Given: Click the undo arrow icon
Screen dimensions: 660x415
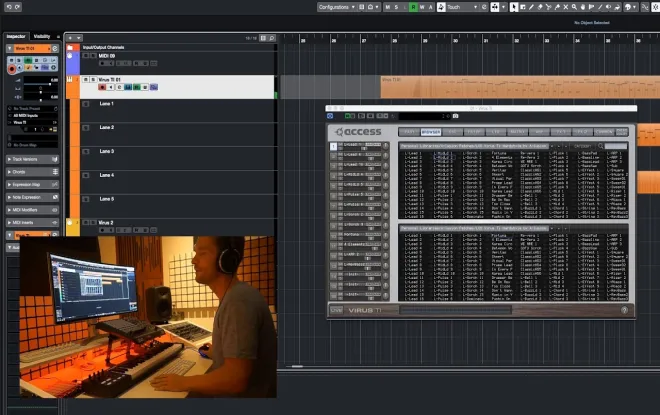Looking at the screenshot, I should click(x=9, y=7).
